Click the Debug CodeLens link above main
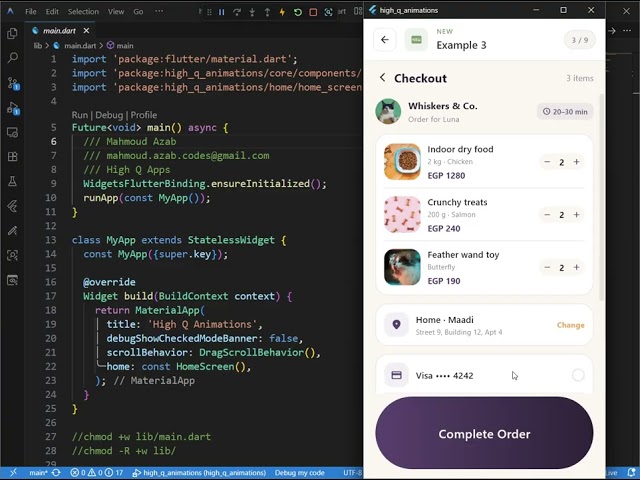Image resolution: width=640 pixels, height=480 pixels. point(109,115)
